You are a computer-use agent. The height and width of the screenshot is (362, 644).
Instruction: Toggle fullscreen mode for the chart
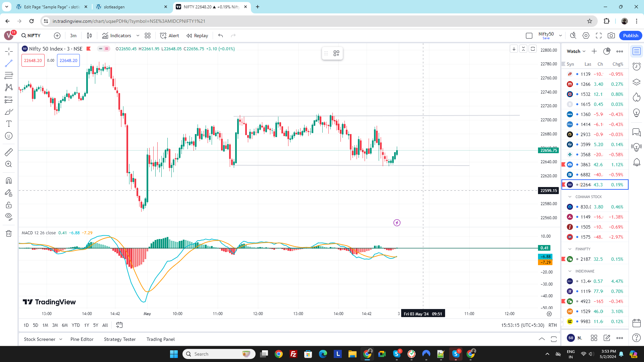pos(599,36)
